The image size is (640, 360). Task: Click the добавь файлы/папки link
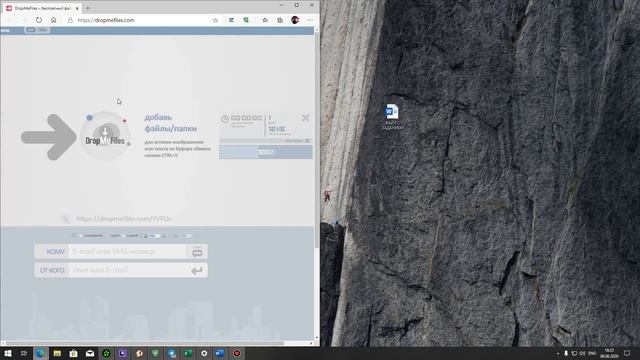[x=171, y=123]
